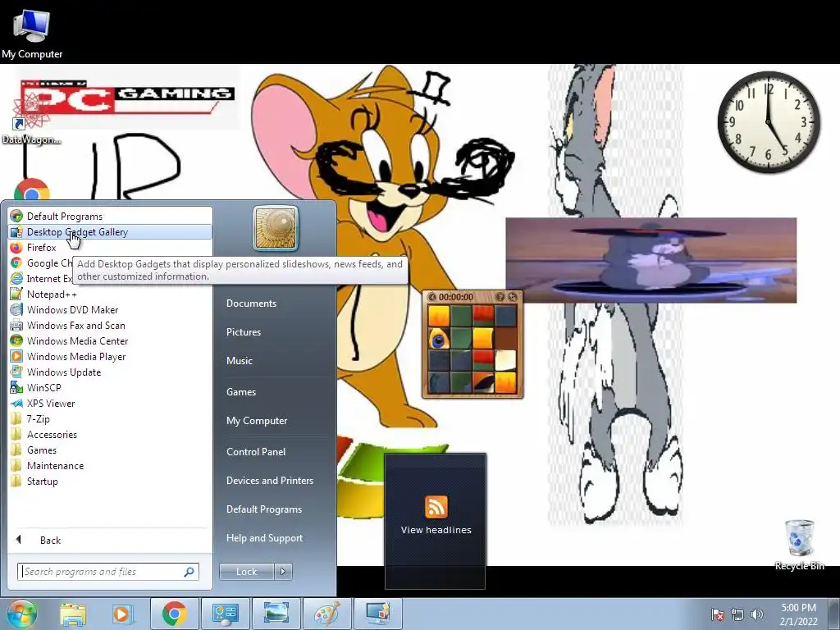
Task: Click the Tom cartoon picture gadget
Action: click(651, 260)
